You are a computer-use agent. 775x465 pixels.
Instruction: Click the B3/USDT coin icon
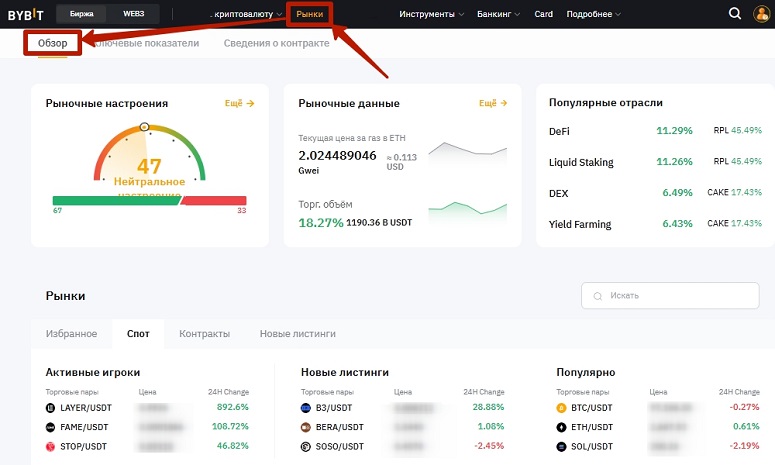pyautogui.click(x=306, y=408)
